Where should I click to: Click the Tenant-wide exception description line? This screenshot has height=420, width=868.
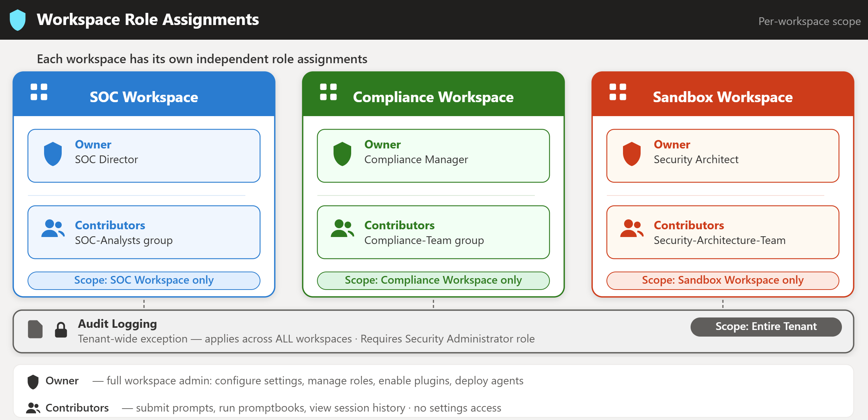(x=306, y=339)
